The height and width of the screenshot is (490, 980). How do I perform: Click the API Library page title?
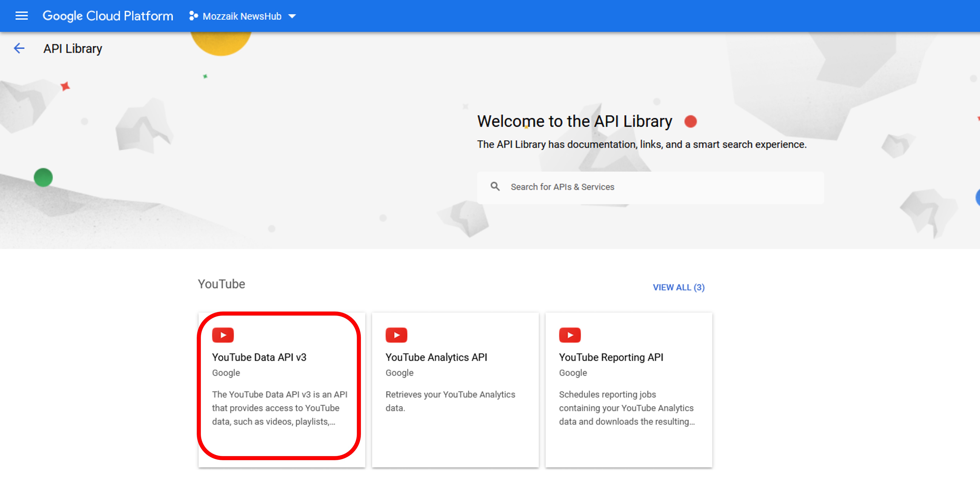73,49
